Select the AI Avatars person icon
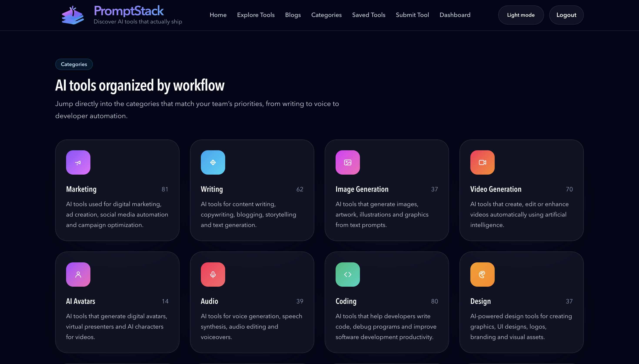Viewport: 639px width, 364px height. [78, 274]
